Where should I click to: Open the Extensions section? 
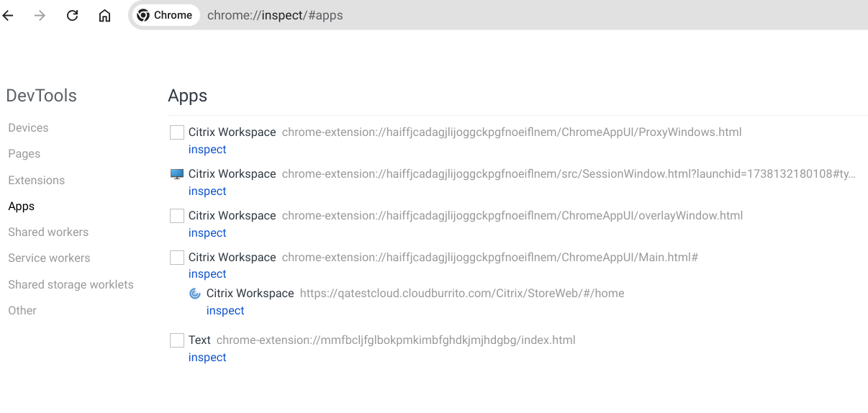(37, 181)
